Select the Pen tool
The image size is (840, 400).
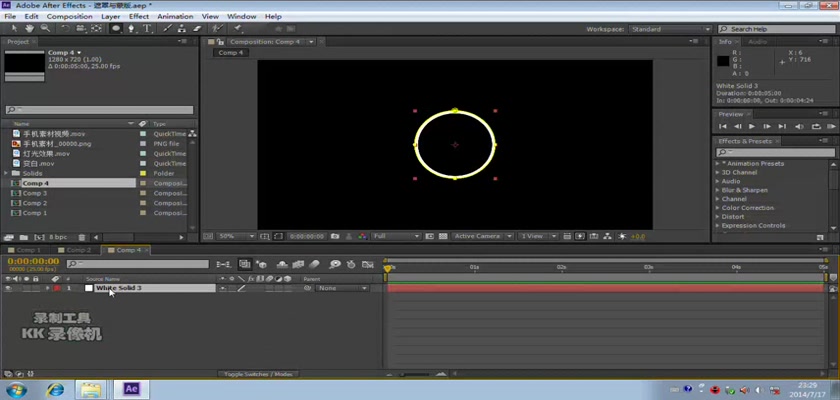point(133,28)
